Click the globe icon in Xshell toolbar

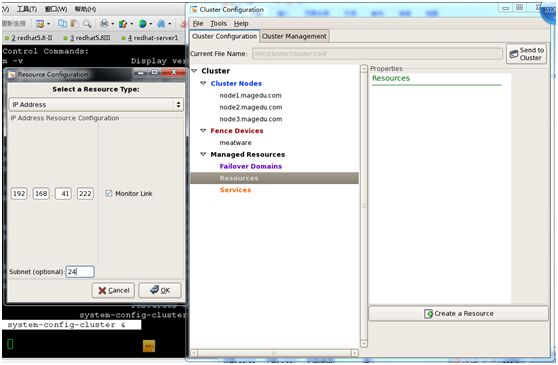pyautogui.click(x=142, y=24)
